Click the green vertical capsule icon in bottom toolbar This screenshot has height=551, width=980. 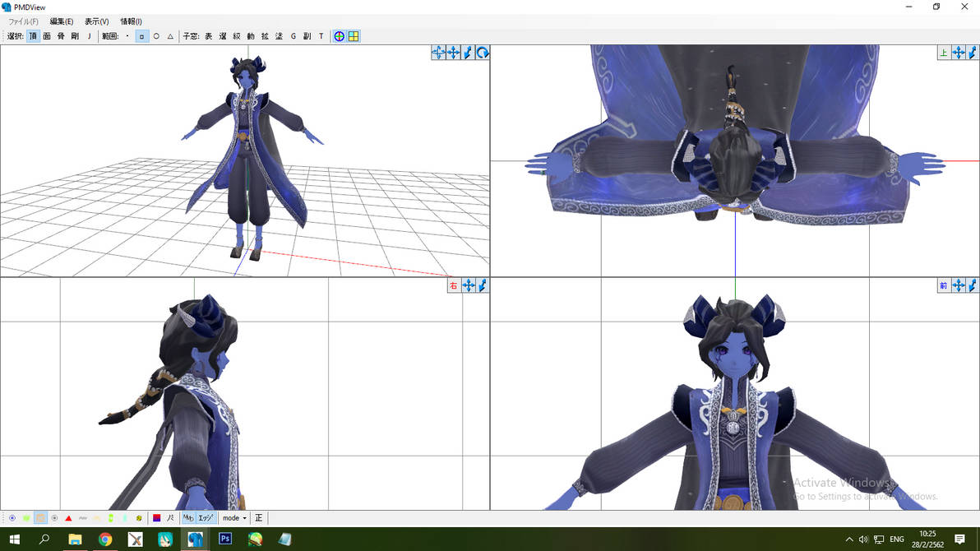click(x=111, y=518)
